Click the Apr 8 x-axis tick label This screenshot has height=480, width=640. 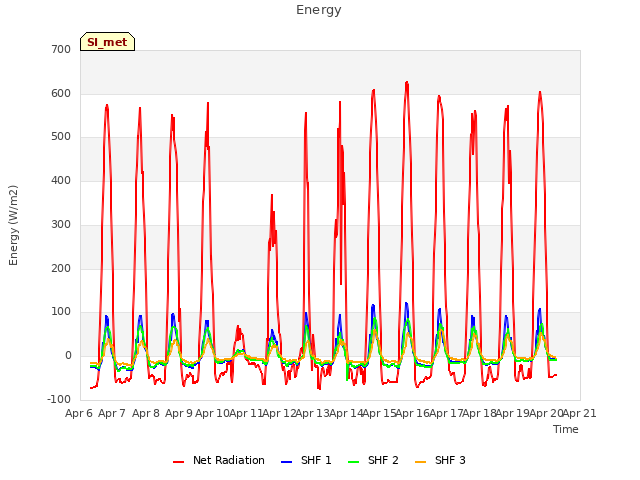146,413
